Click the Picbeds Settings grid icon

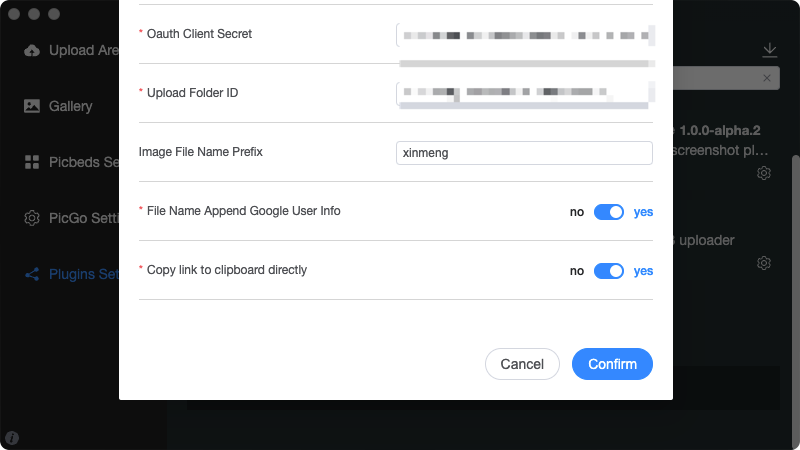coord(32,162)
